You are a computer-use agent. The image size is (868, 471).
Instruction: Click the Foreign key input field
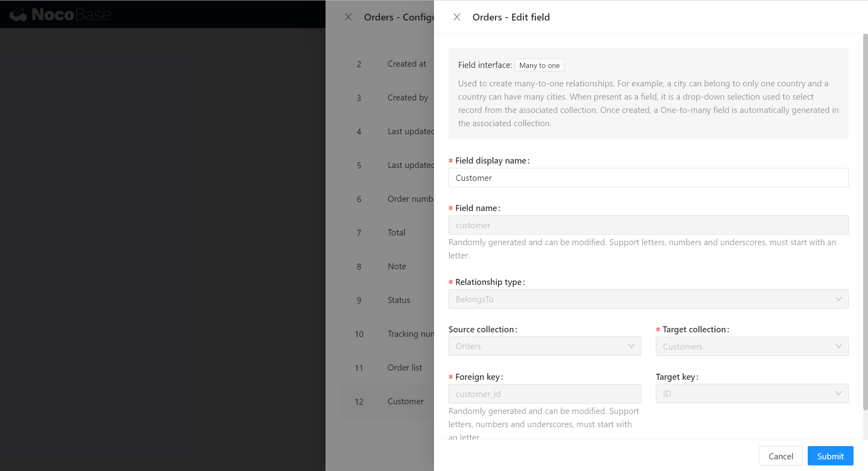point(544,394)
